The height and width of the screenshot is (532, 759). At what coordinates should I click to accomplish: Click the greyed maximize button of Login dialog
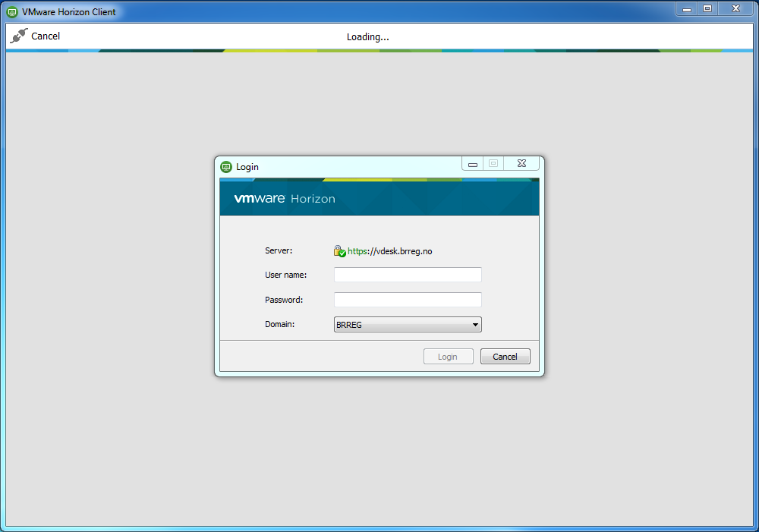click(x=493, y=164)
